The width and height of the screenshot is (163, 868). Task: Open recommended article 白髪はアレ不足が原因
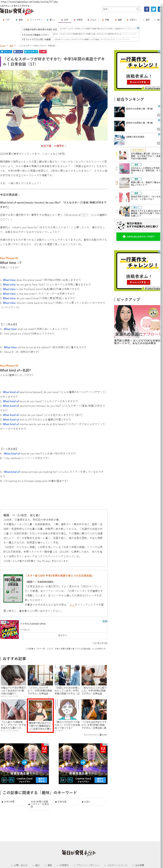click(x=13, y=681)
